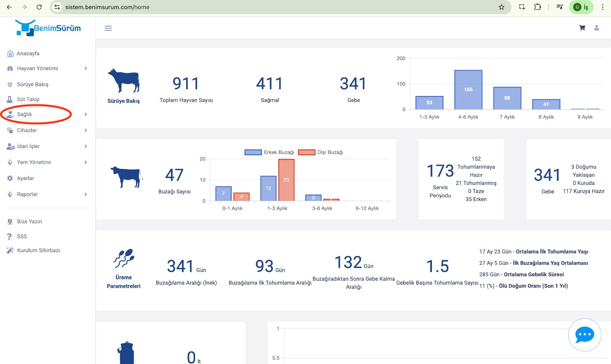Click the Sürüye Bakış card title

(x=123, y=101)
